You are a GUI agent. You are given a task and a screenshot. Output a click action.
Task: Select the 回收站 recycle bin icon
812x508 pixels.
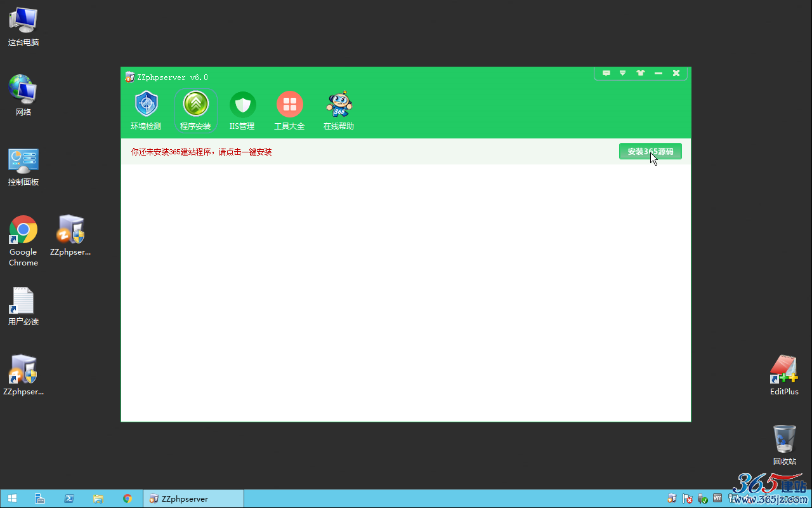[784, 444]
